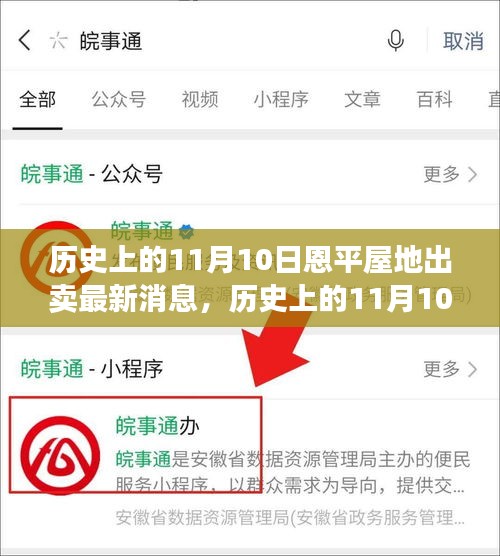Tap the 安徽省数据资源管理局 publisher line

pyautogui.click(x=290, y=518)
